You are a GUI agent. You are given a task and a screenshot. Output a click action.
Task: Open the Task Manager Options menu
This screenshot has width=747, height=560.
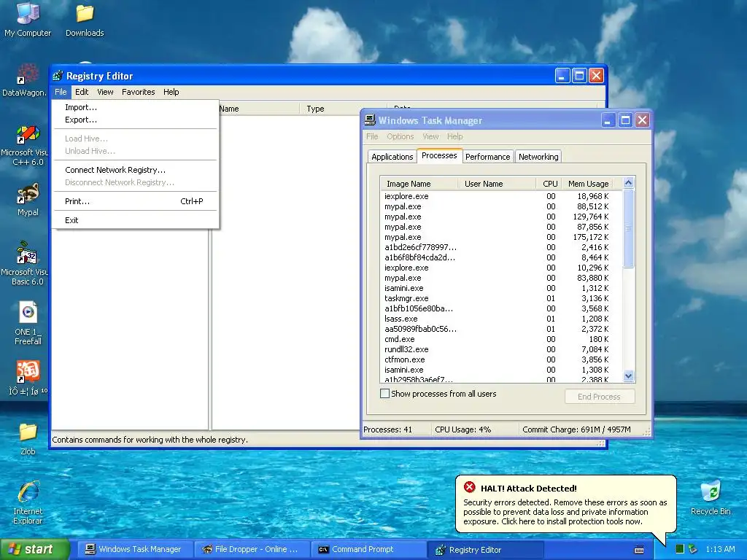(400, 136)
